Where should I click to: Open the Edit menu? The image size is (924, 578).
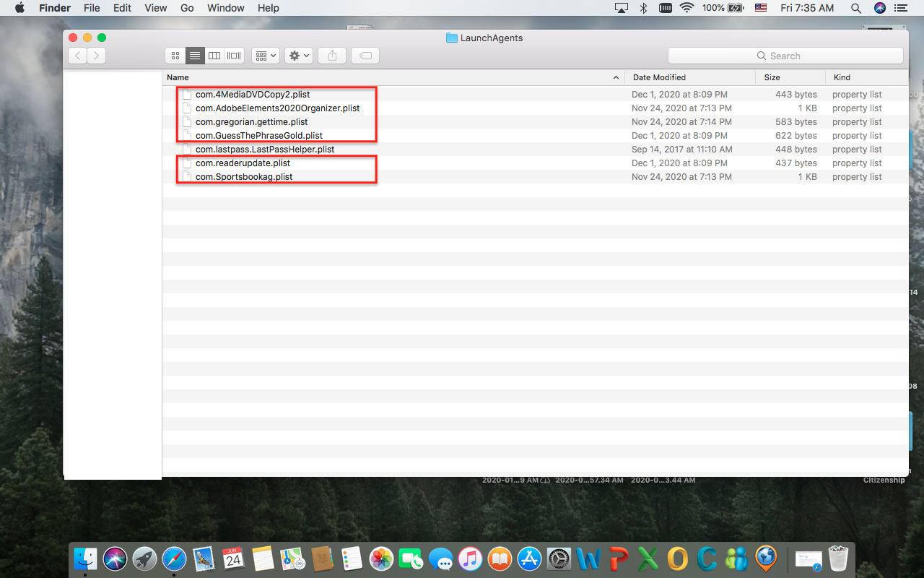click(x=122, y=8)
